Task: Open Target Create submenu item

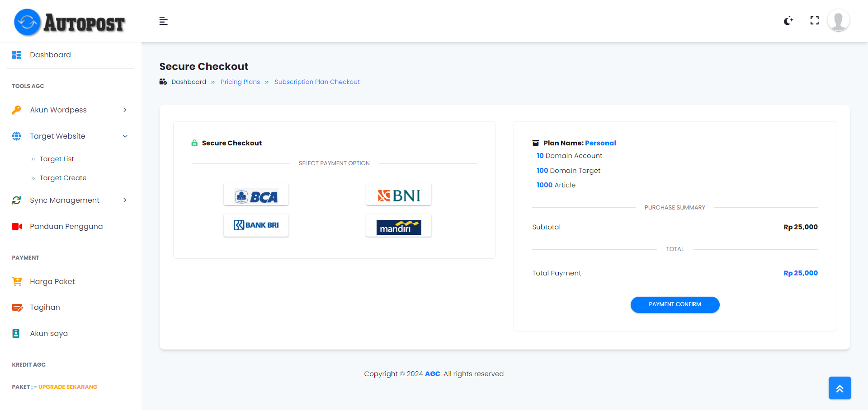Action: tap(63, 178)
